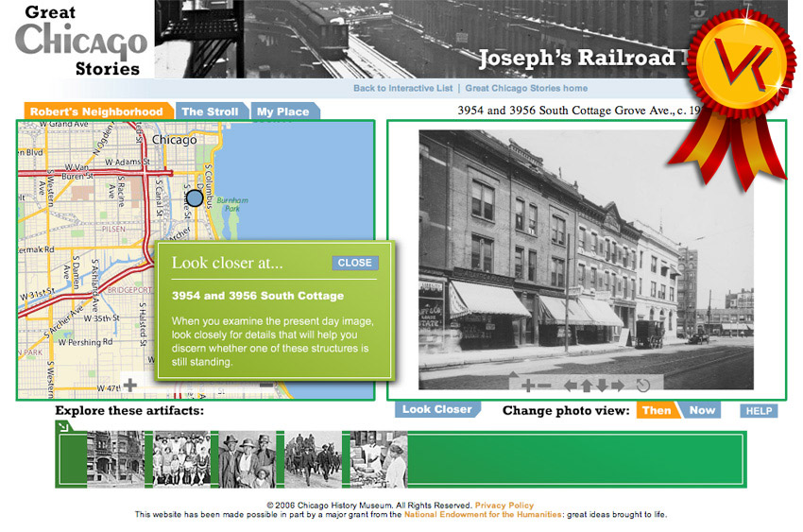Pan the photo right with arrow

pyautogui.click(x=618, y=385)
